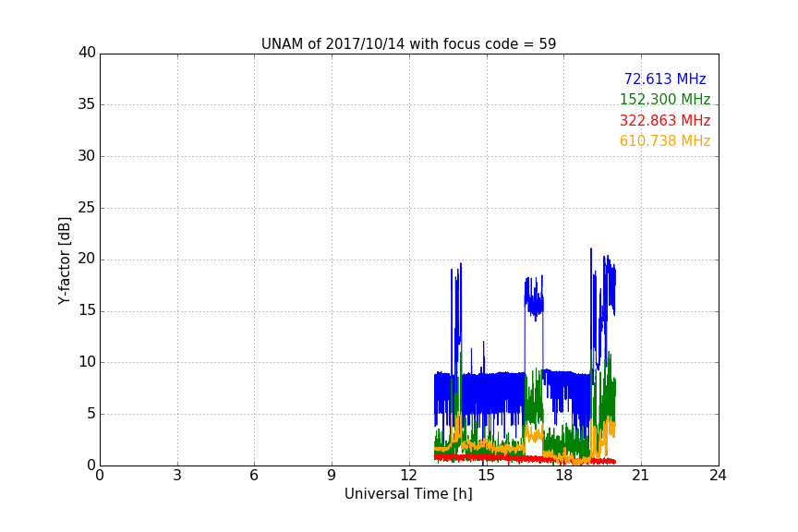Click the 'Y-factor [dB]' axis label
The height and width of the screenshot is (532, 798).
click(x=64, y=260)
